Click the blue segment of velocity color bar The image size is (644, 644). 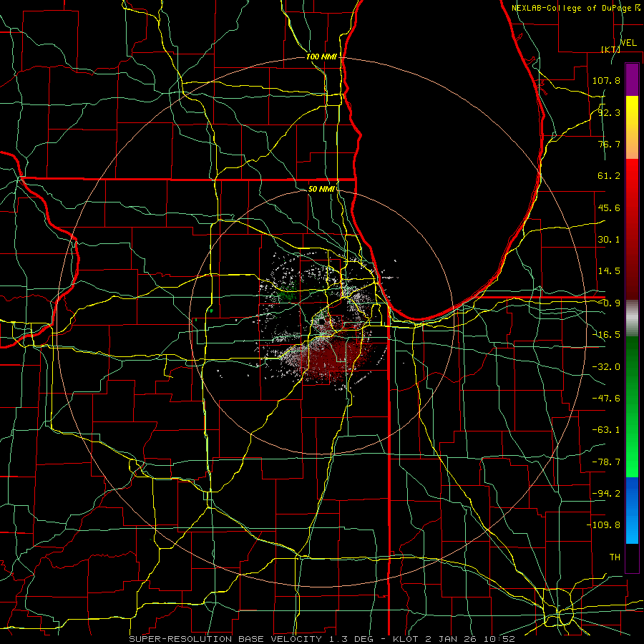(x=632, y=510)
